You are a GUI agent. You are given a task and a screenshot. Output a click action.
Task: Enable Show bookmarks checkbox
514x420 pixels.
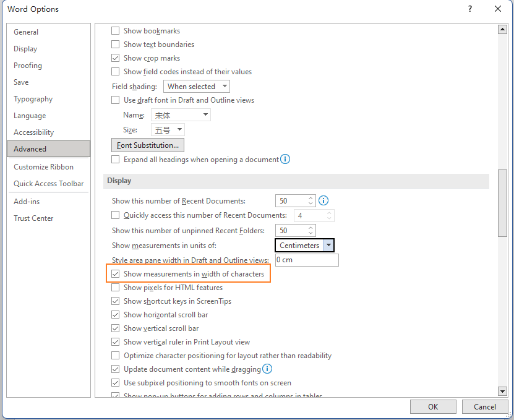116,31
